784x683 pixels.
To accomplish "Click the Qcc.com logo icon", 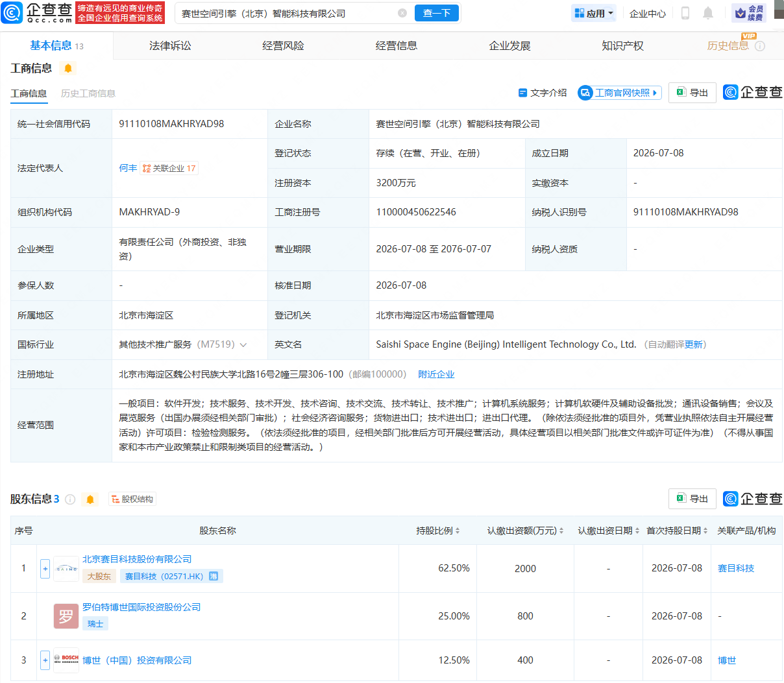I will tap(12, 12).
